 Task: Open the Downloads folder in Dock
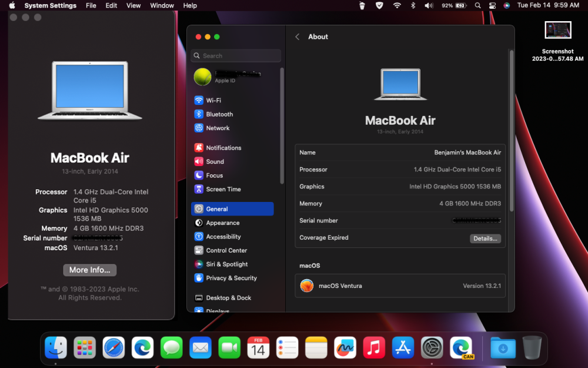[503, 348]
